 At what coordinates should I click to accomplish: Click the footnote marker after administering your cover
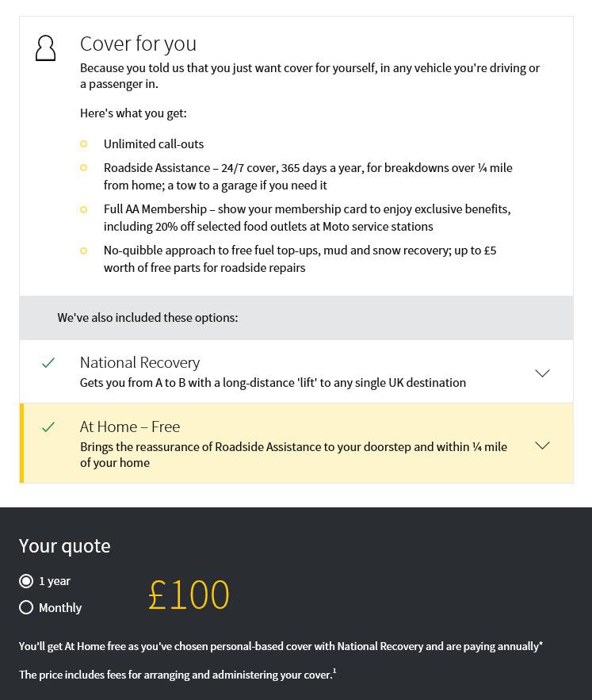(334, 670)
